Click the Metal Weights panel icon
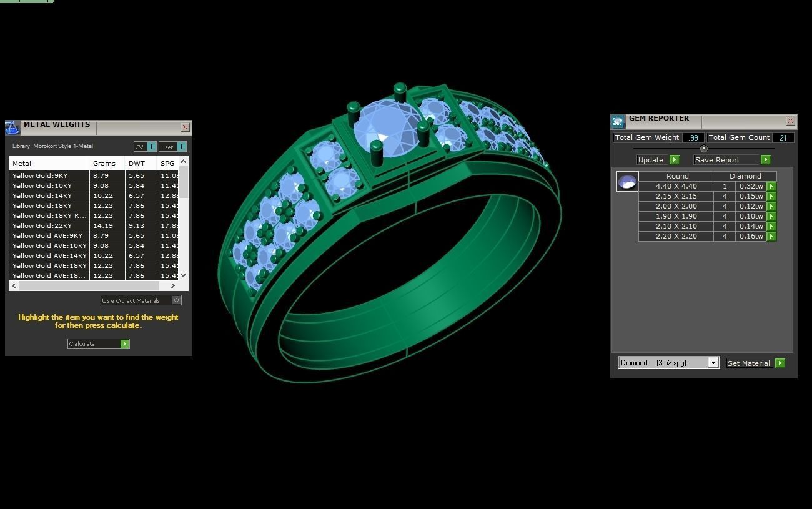Image resolution: width=812 pixels, height=509 pixels. click(x=12, y=127)
